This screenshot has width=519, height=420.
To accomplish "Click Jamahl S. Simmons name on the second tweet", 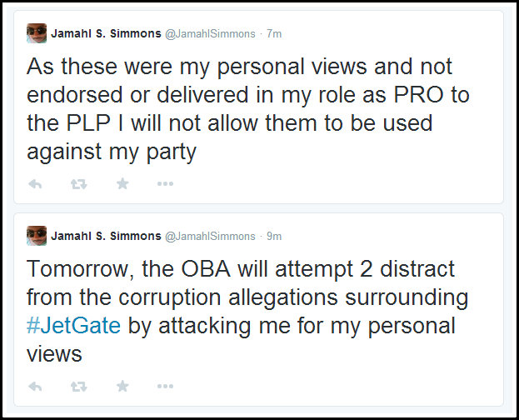I will (106, 236).
